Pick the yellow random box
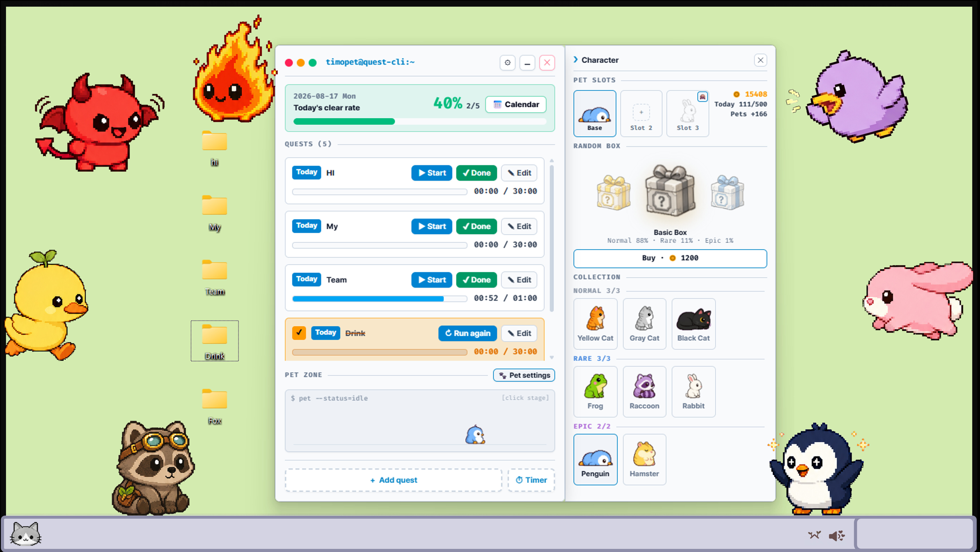This screenshot has height=552, width=980. point(613,193)
